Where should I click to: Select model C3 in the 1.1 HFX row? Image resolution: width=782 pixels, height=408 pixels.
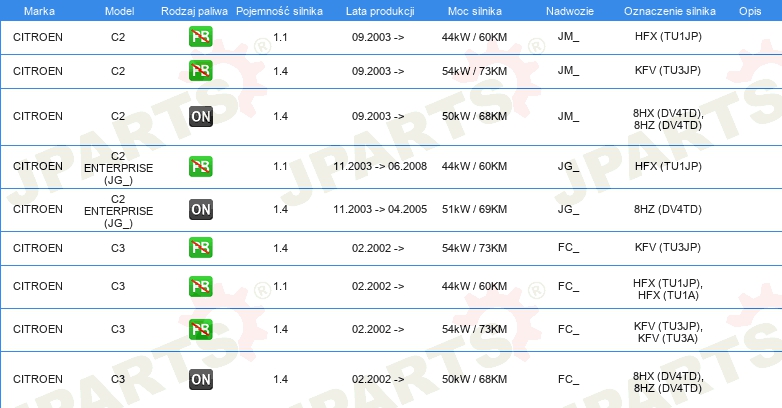[118, 286]
